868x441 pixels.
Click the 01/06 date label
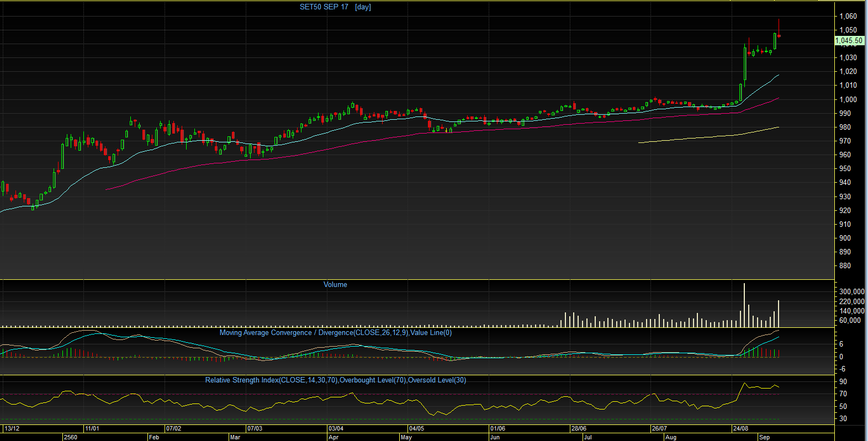click(497, 429)
